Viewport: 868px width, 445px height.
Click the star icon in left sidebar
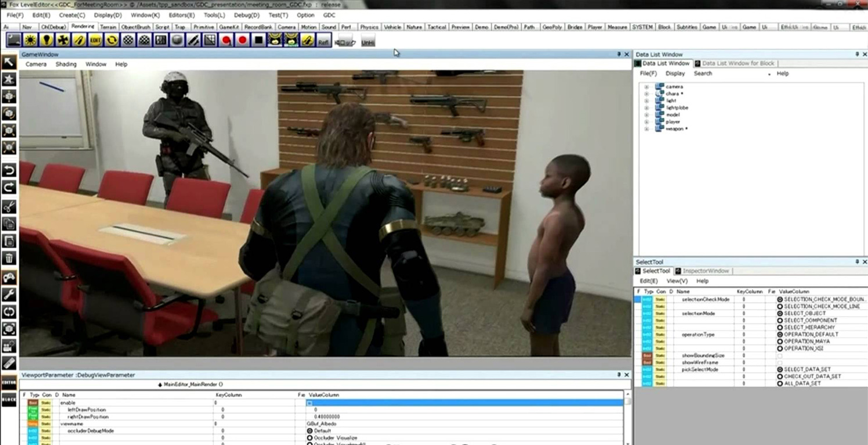click(x=9, y=79)
